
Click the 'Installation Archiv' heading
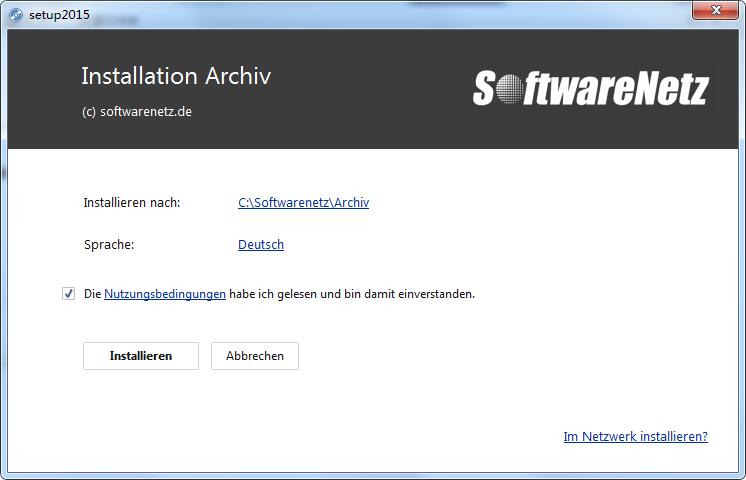click(x=176, y=76)
